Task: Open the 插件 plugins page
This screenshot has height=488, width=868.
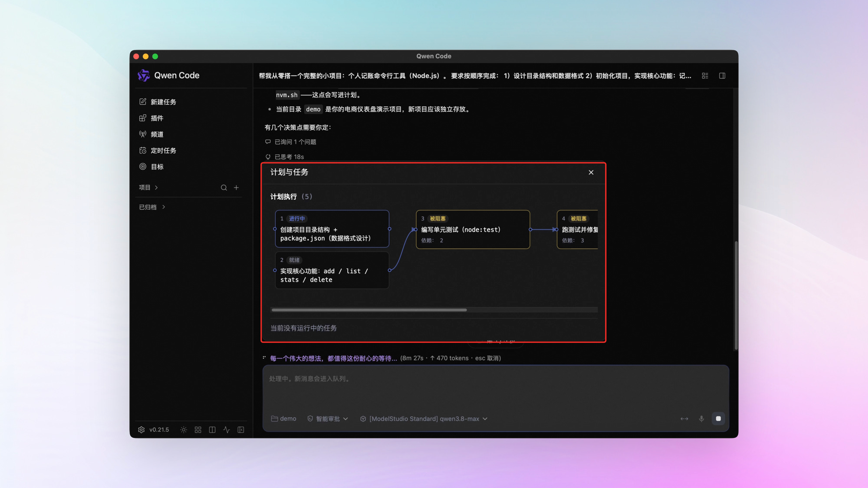Action: click(x=151, y=118)
